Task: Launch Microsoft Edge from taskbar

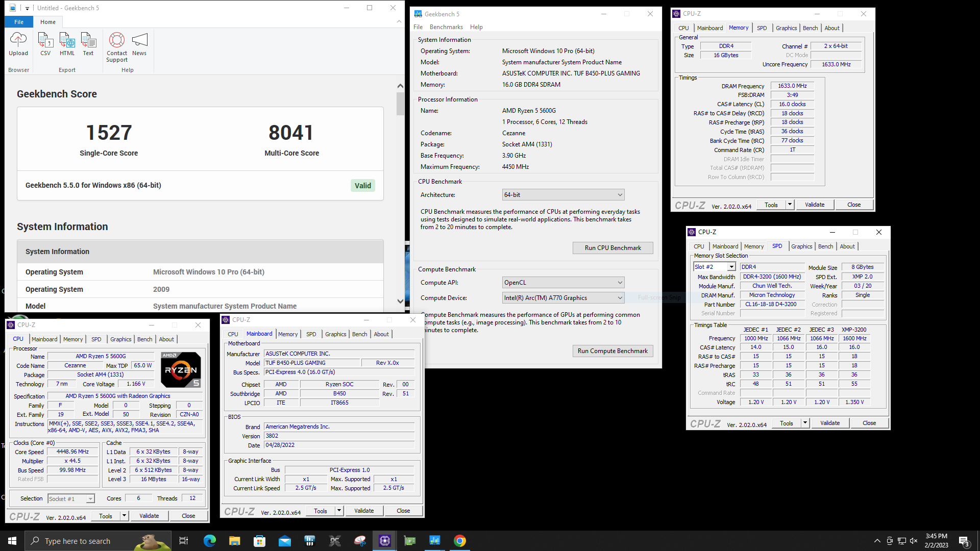Action: coord(209,541)
